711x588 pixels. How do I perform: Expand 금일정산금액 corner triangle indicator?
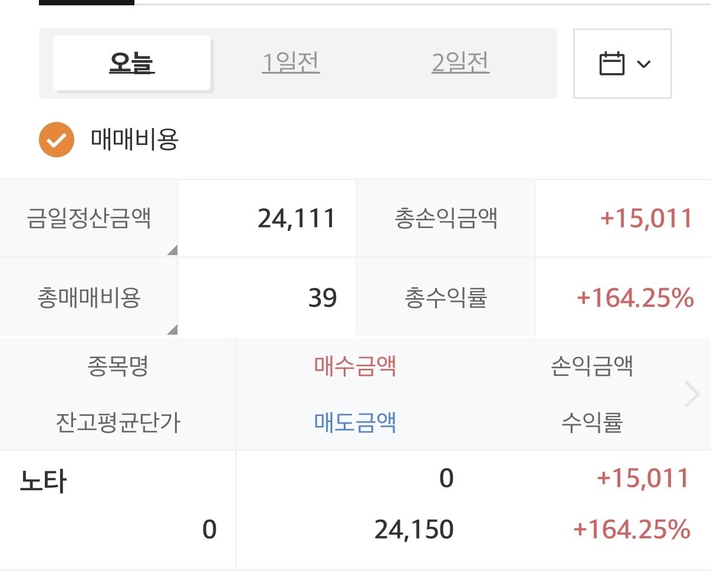coord(172,250)
